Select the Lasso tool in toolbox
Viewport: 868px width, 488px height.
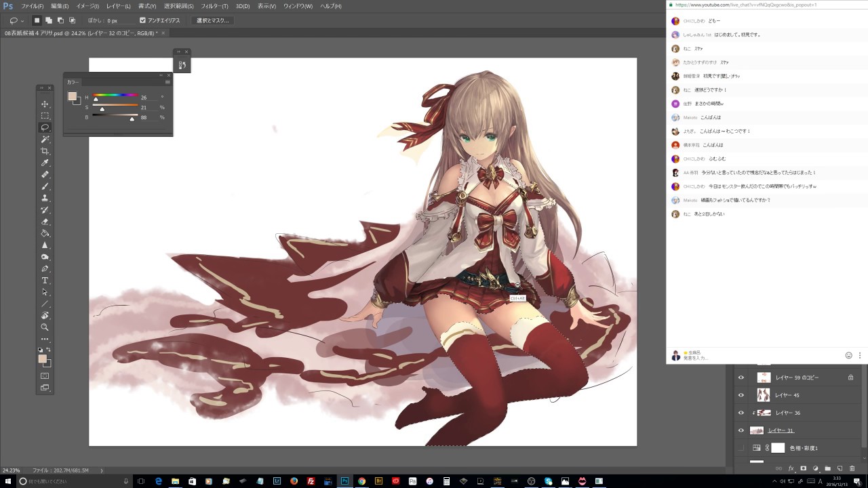45,127
